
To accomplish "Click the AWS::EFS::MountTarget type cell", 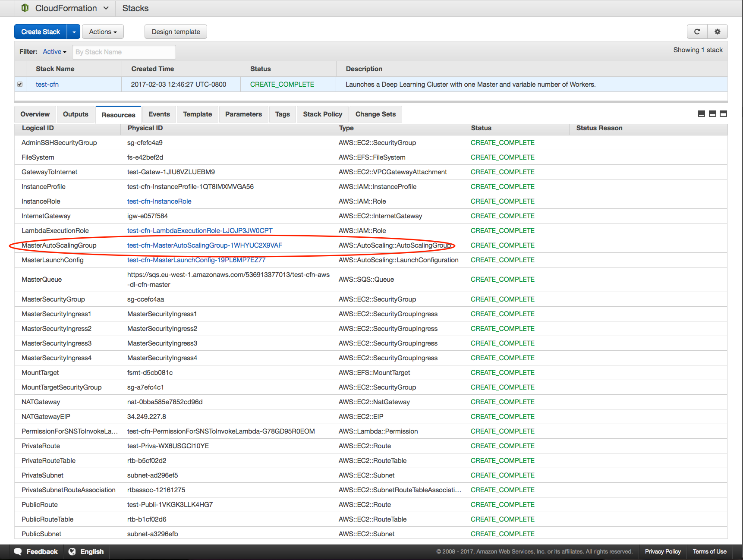I will pyautogui.click(x=375, y=373).
